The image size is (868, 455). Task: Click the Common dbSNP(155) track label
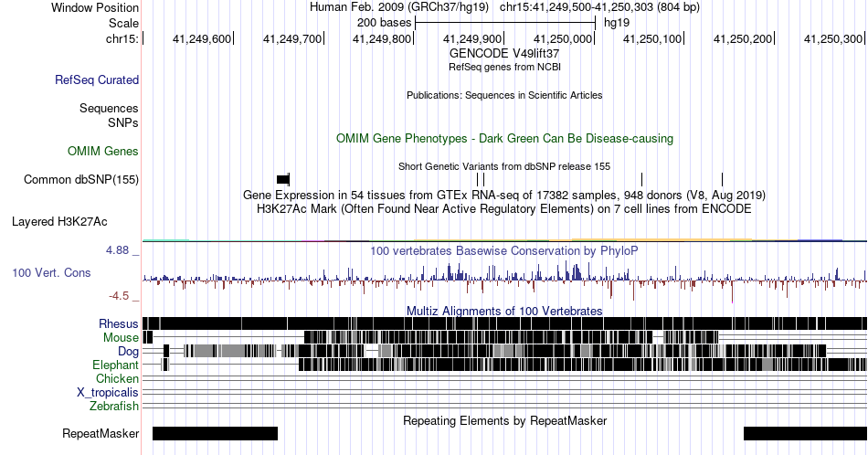pos(81,180)
